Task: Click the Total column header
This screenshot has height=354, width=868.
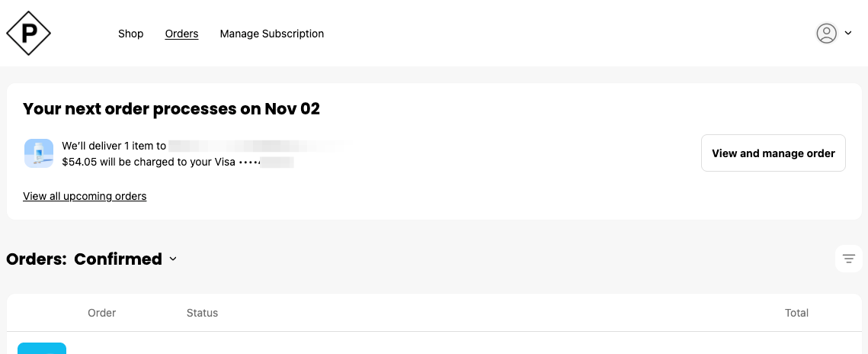Action: click(x=796, y=313)
